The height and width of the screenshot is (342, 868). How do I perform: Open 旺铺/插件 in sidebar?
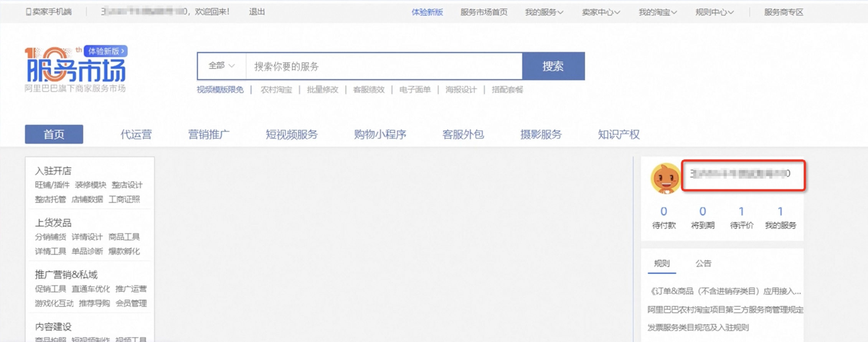pos(52,185)
